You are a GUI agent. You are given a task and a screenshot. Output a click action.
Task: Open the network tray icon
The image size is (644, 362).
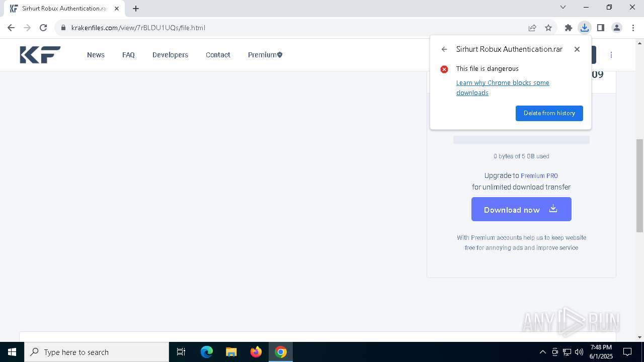tap(567, 352)
